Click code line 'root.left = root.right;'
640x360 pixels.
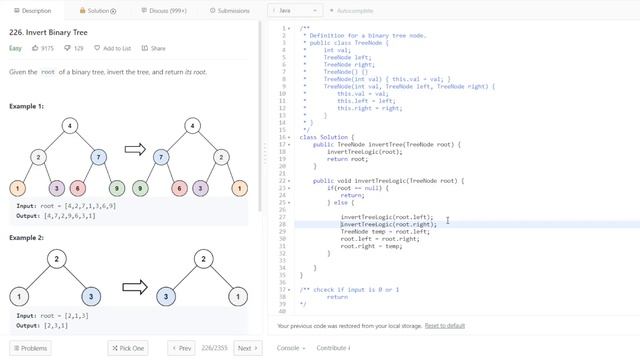click(380, 239)
